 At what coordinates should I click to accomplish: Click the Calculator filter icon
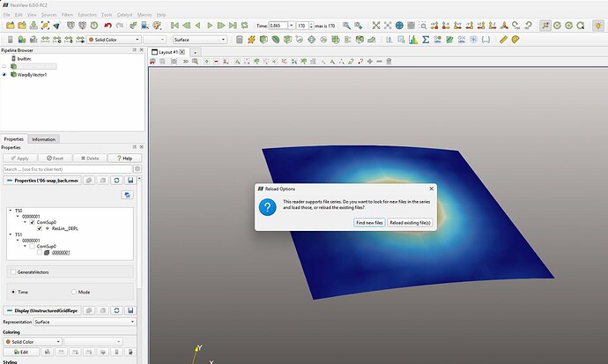[x=240, y=40]
